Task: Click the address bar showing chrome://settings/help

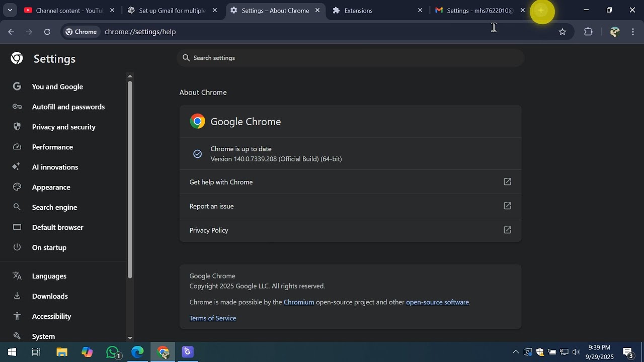Action: click(x=317, y=32)
